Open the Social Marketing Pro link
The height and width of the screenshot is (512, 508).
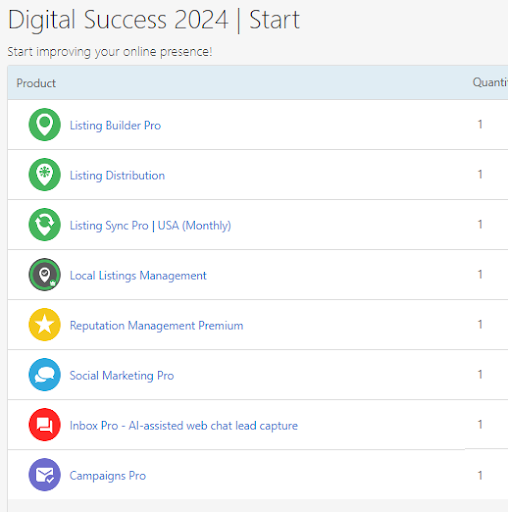click(122, 376)
